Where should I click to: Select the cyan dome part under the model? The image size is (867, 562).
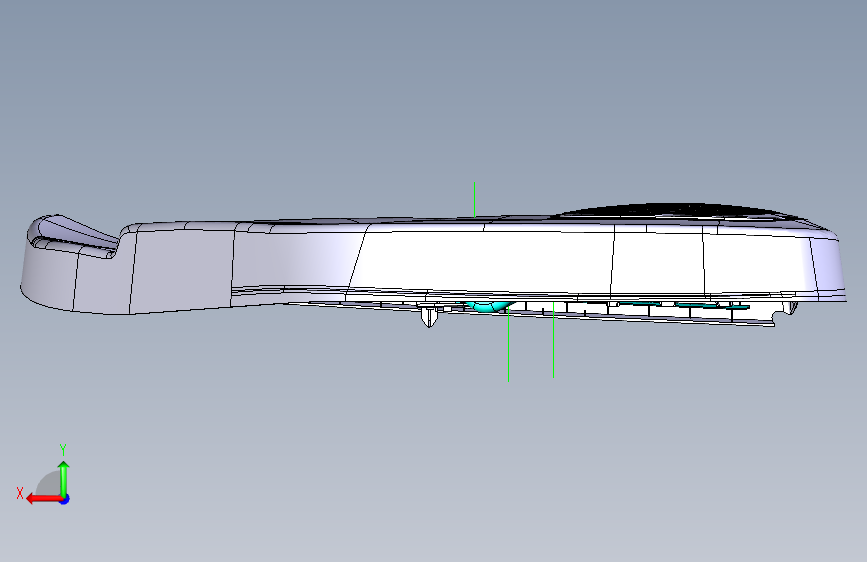tap(489, 306)
